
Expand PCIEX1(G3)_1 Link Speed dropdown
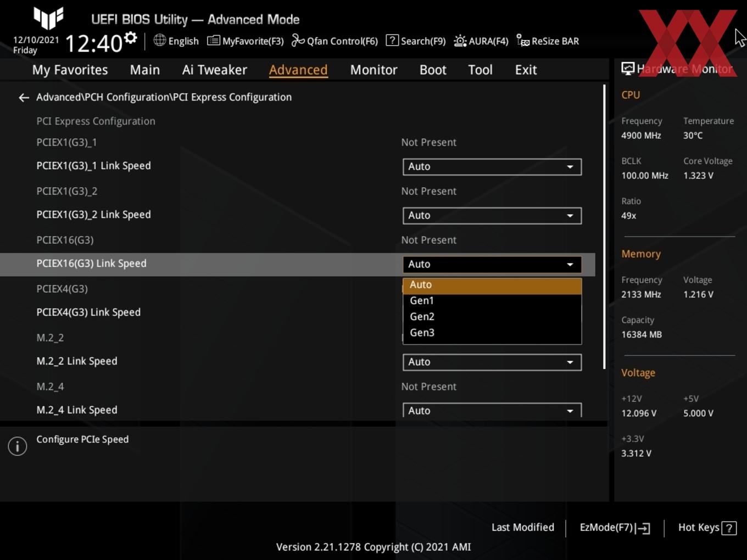[492, 167]
